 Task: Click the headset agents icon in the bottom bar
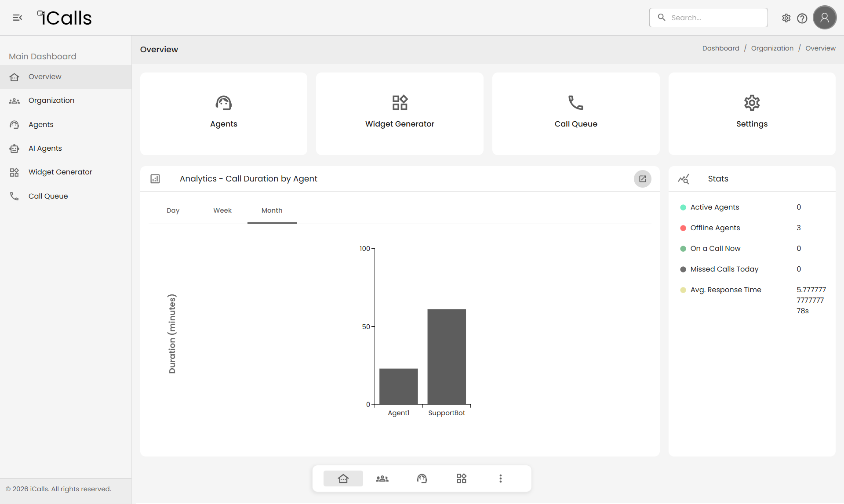[x=422, y=479]
